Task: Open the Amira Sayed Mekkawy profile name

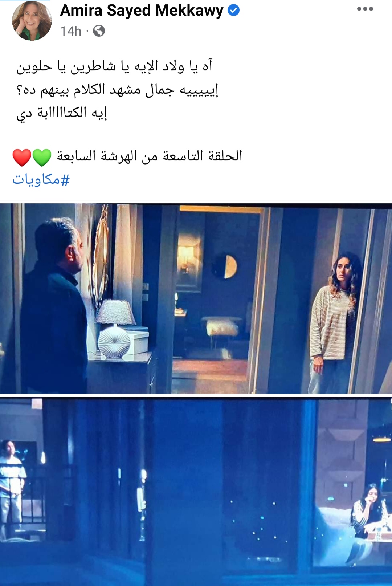Action: [x=142, y=11]
